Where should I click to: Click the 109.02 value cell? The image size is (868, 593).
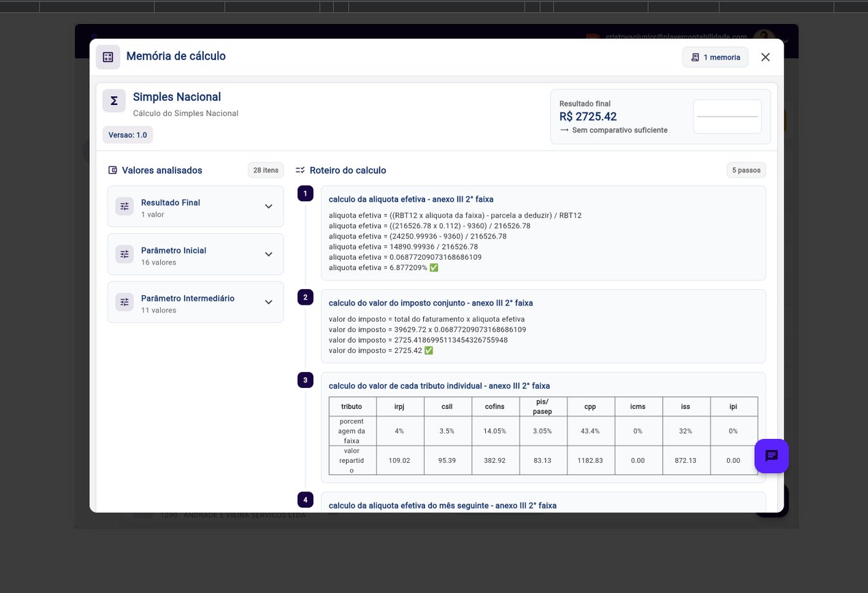[400, 461]
